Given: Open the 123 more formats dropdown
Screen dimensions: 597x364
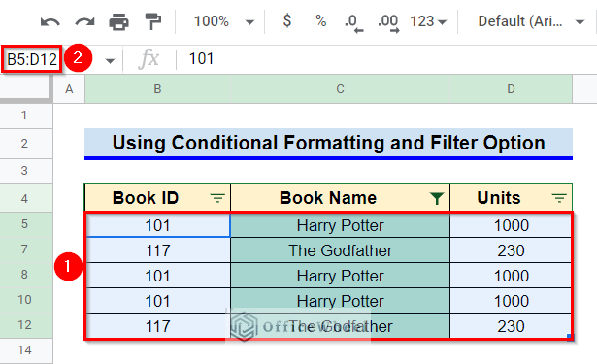Looking at the screenshot, I should coord(428,21).
